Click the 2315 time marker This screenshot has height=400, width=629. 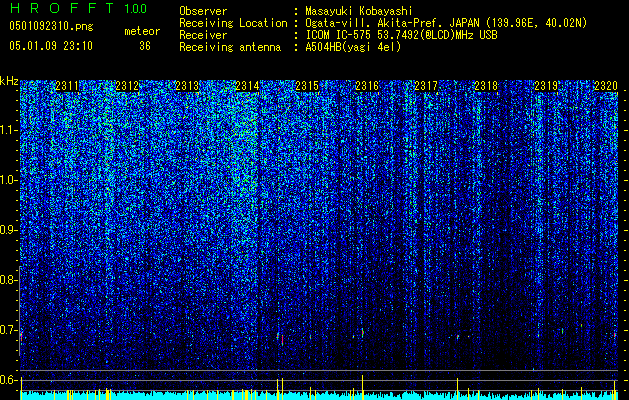(x=307, y=86)
